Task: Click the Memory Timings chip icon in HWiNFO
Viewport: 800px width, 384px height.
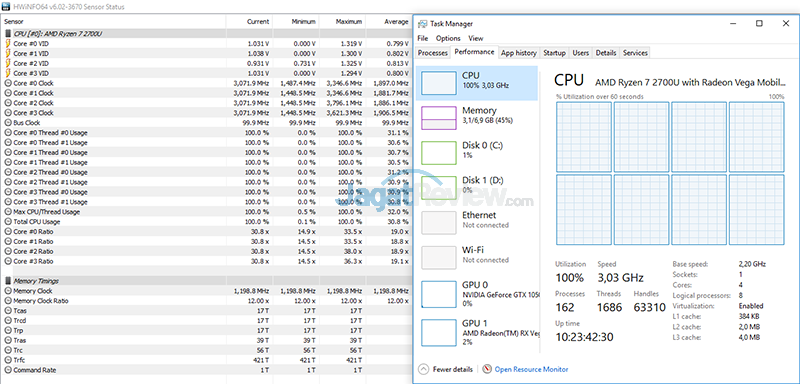Action: (x=8, y=281)
